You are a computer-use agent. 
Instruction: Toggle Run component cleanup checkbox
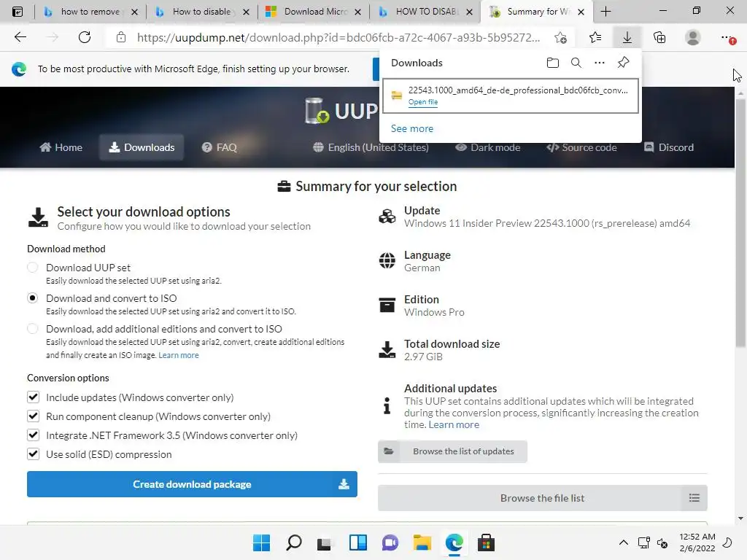pyautogui.click(x=33, y=416)
